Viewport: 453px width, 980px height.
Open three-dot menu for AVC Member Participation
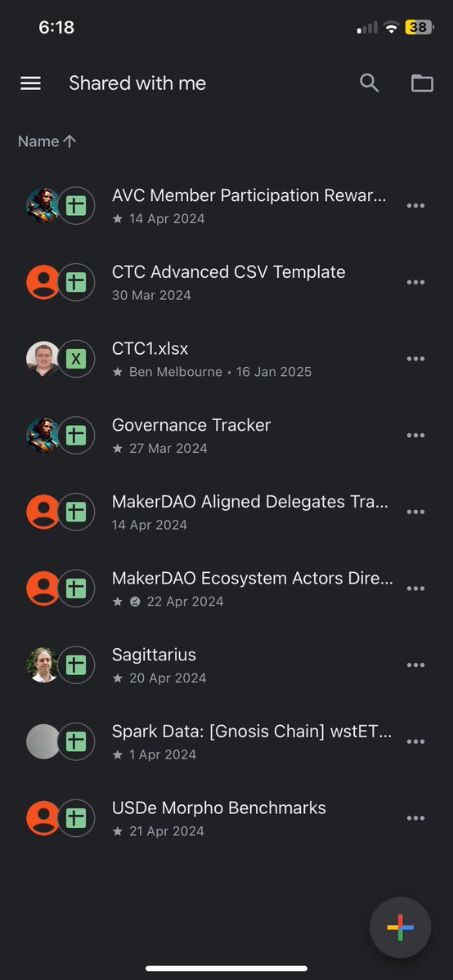click(x=416, y=206)
